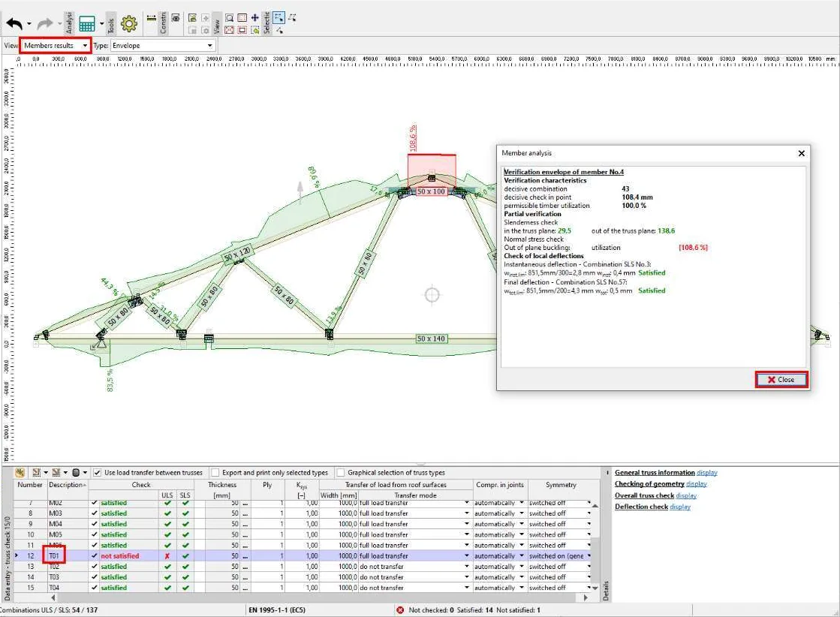Image resolution: width=840 pixels, height=617 pixels.
Task: Open settings with the gear icon
Action: [x=129, y=23]
